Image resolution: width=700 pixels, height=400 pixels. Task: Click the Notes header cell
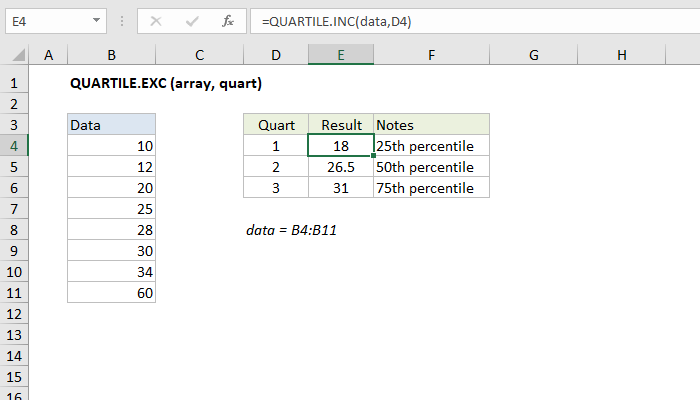pos(431,125)
